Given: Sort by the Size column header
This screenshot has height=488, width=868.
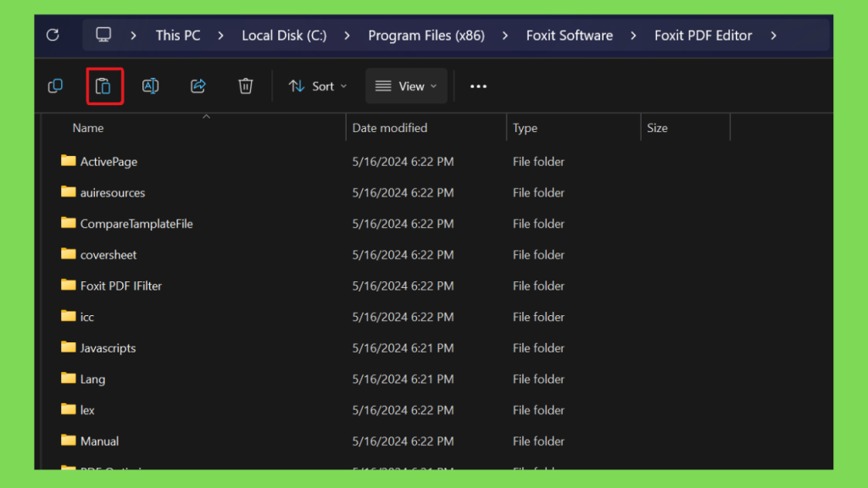Looking at the screenshot, I should (657, 128).
